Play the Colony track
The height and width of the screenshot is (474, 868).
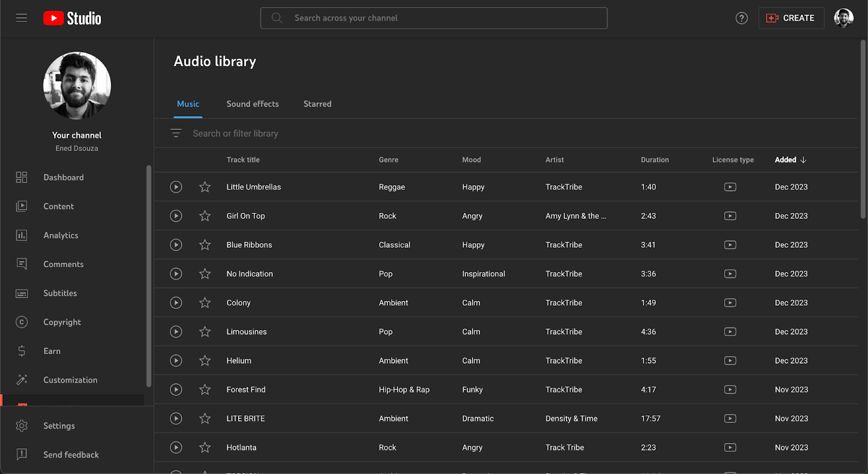[x=176, y=302]
